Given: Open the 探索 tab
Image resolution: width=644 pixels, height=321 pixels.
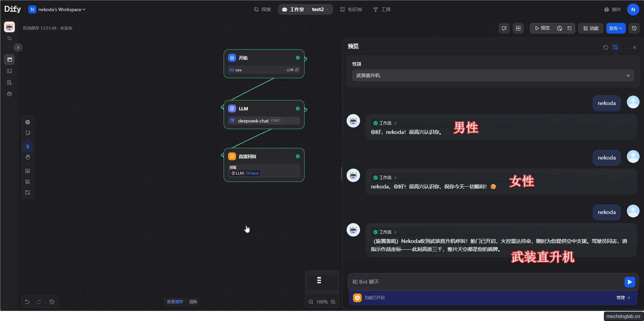Looking at the screenshot, I should click(262, 9).
